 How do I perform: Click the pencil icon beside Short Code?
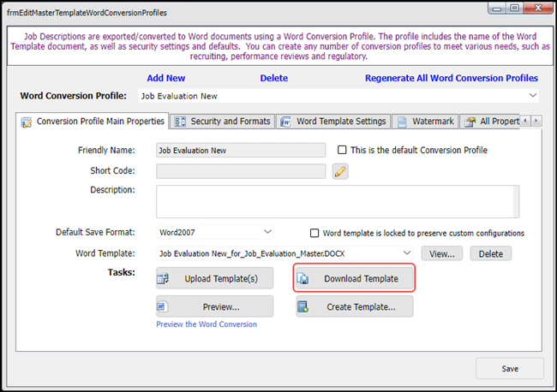[340, 171]
